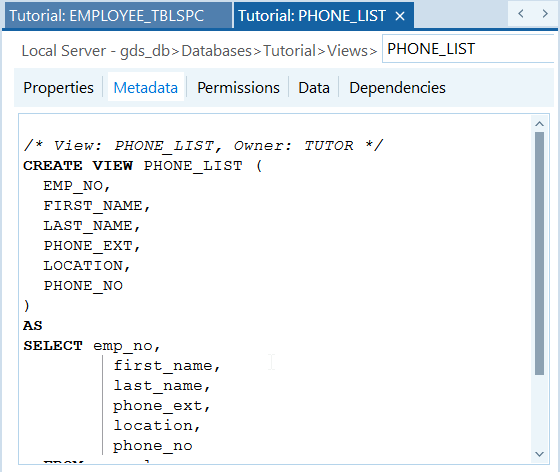The image size is (560, 472).
Task: Click the SELECT emp_no line
Action: [x=92, y=346]
